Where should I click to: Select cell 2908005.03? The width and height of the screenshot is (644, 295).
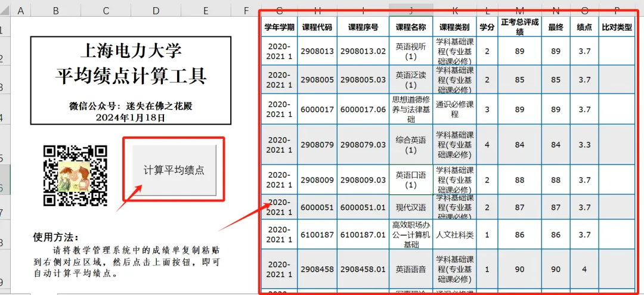click(x=363, y=80)
